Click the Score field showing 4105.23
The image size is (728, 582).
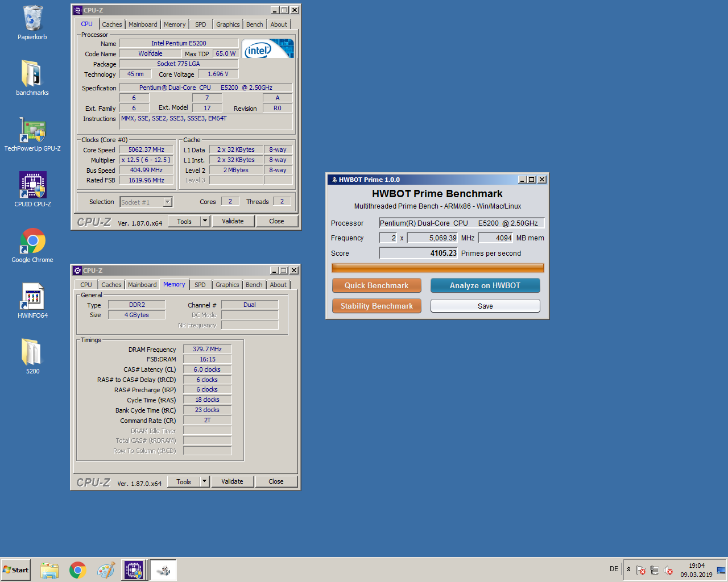(419, 253)
